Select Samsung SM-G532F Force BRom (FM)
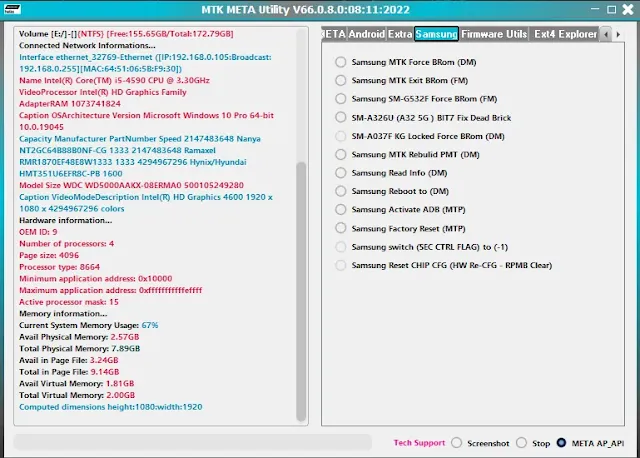640x458 pixels. click(340, 99)
